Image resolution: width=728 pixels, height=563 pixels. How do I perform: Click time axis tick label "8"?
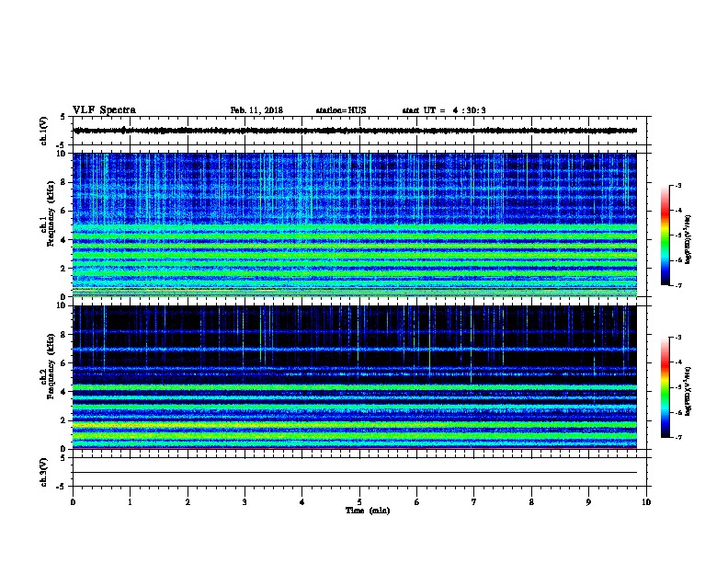(x=531, y=502)
